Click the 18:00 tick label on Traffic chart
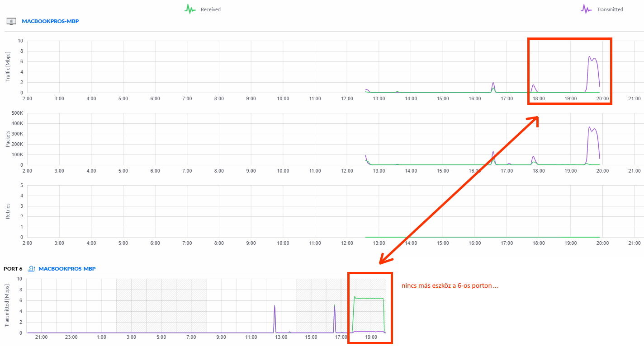 539,98
